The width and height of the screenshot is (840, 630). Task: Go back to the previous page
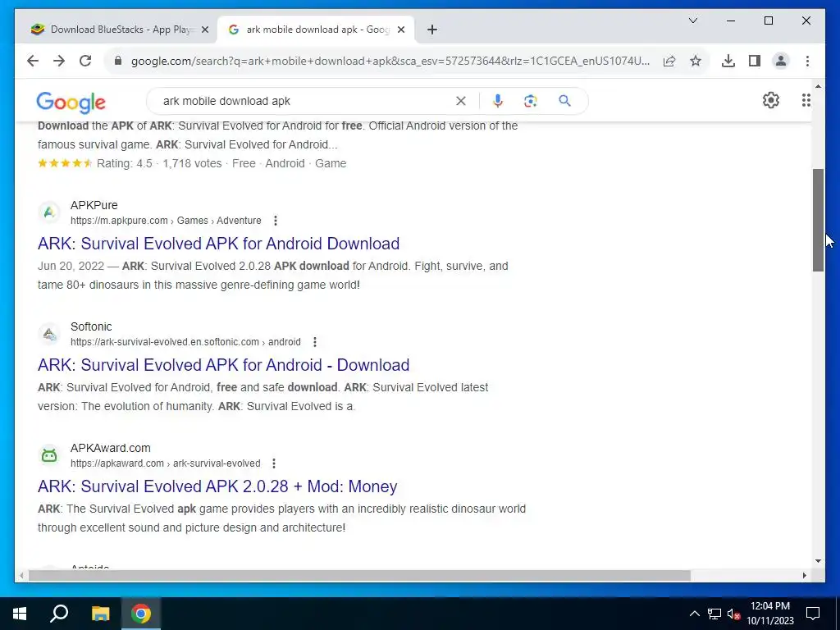coord(33,61)
